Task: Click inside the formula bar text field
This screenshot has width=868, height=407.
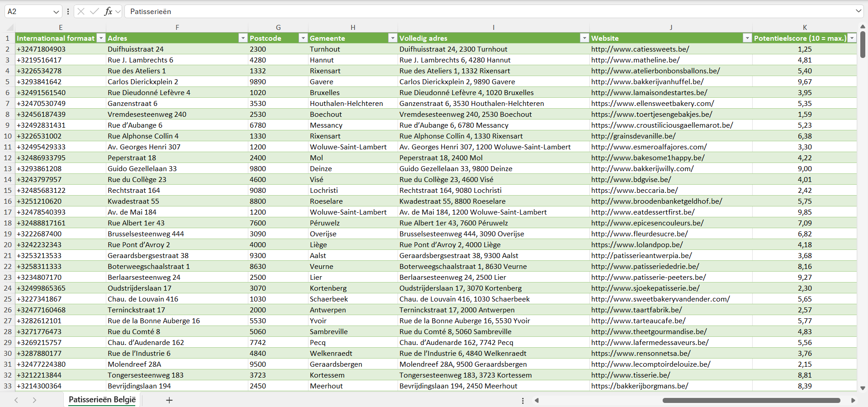Action: pos(452,11)
